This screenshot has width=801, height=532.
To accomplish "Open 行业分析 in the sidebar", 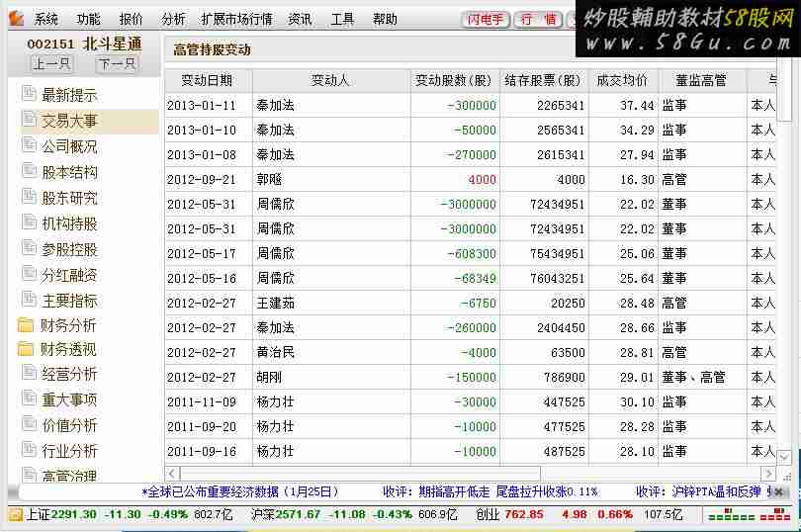I will (x=69, y=451).
